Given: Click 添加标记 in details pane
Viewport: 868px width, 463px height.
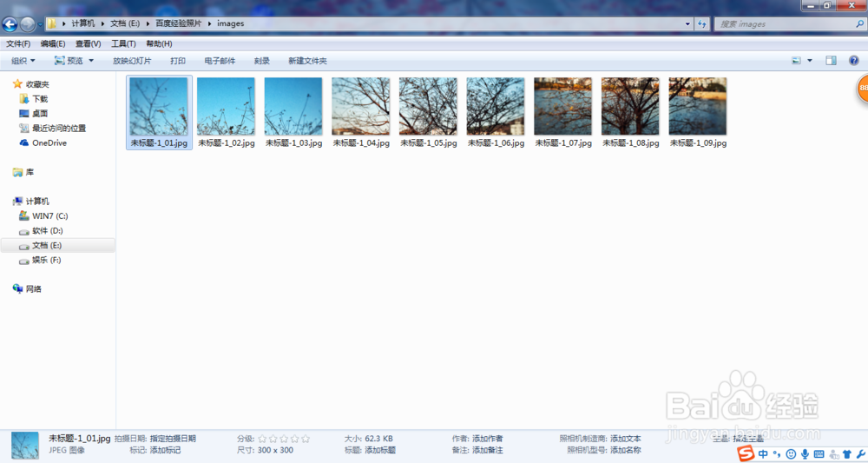Looking at the screenshot, I should pos(165,450).
